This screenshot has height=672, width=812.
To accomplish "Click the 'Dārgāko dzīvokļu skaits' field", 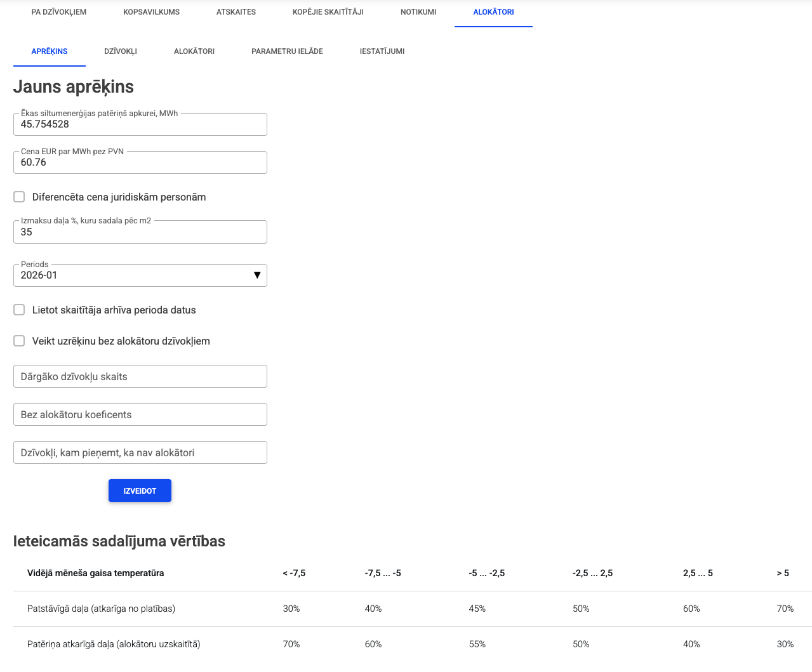I will [140, 376].
